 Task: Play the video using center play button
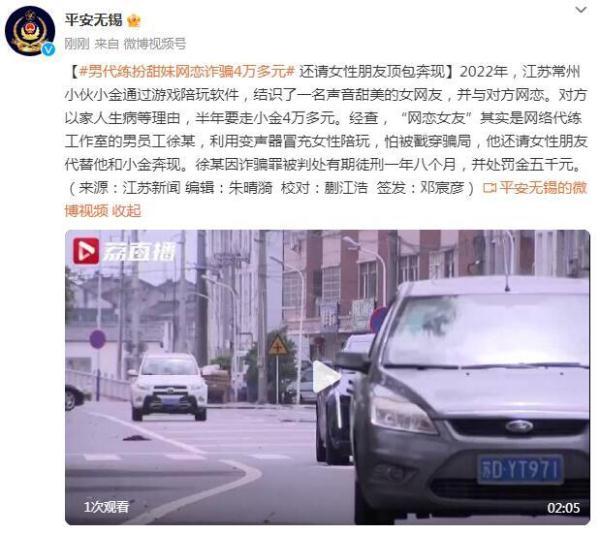(x=326, y=377)
